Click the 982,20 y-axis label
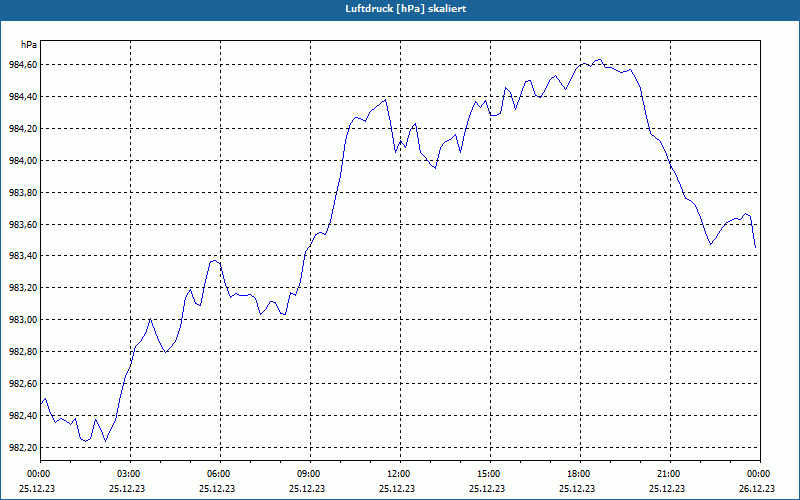 [x=23, y=447]
